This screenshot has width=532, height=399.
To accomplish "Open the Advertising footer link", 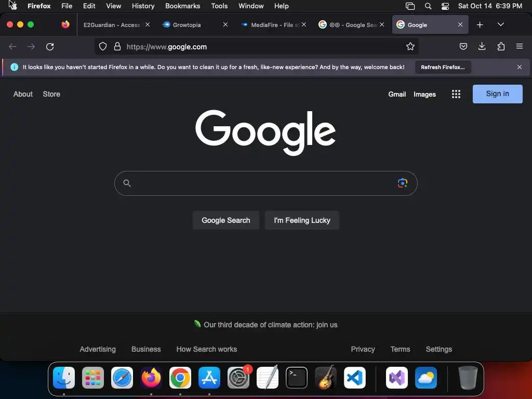I will (98, 349).
